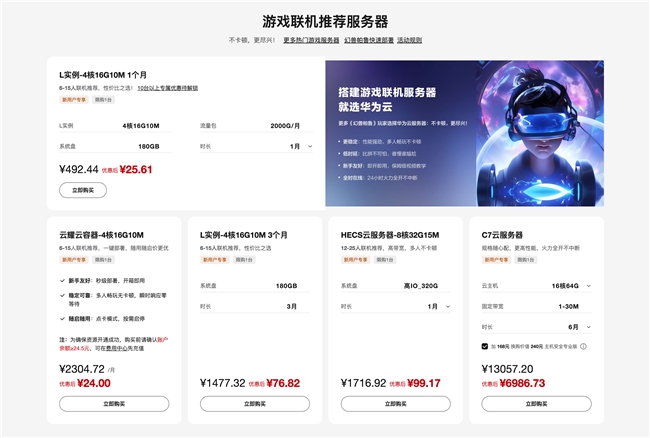Click 立即购买 for L实例 1个月

(x=83, y=190)
